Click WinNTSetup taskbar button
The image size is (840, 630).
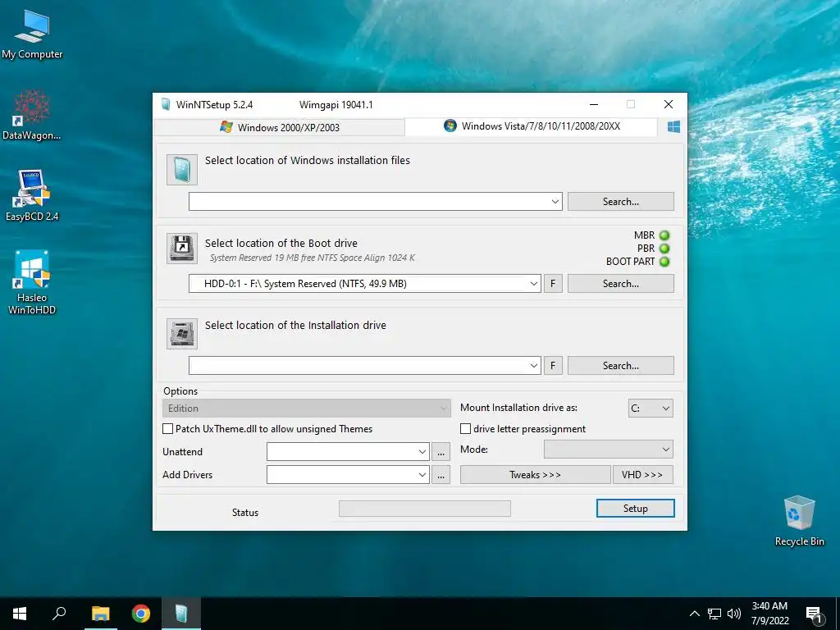click(x=181, y=614)
